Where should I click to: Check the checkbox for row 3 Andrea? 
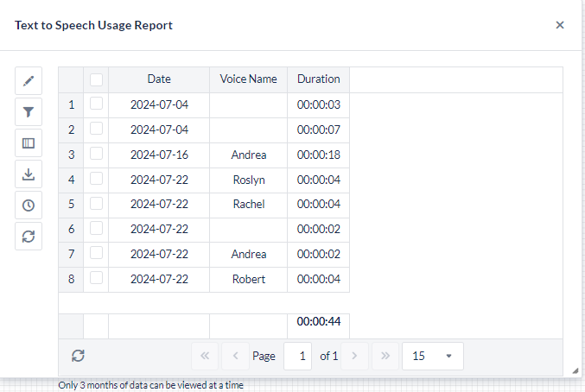point(96,154)
